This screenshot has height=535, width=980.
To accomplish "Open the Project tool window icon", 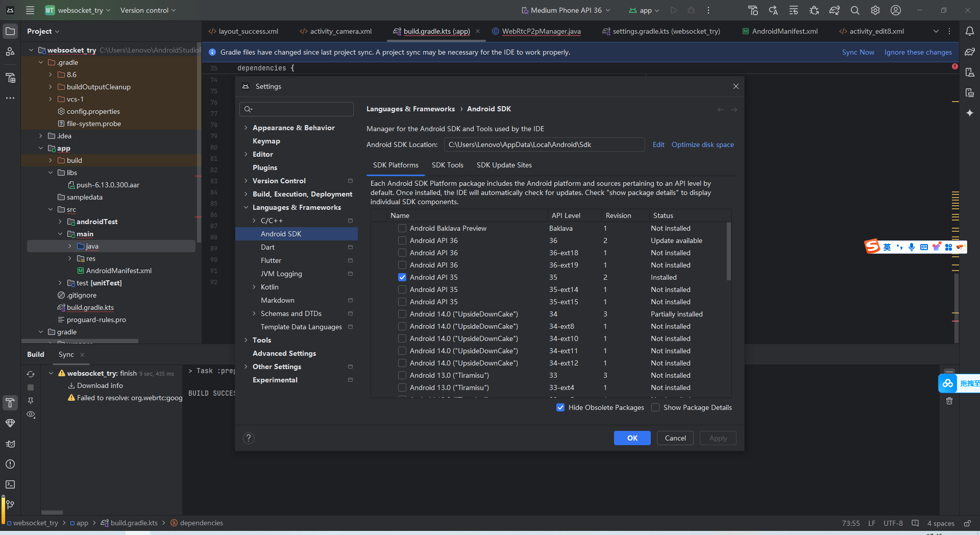I will (10, 31).
